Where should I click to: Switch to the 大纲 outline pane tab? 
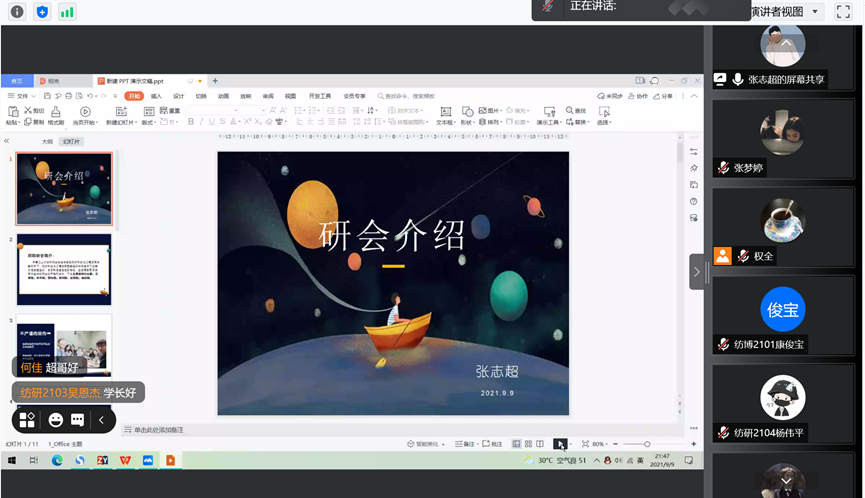47,142
